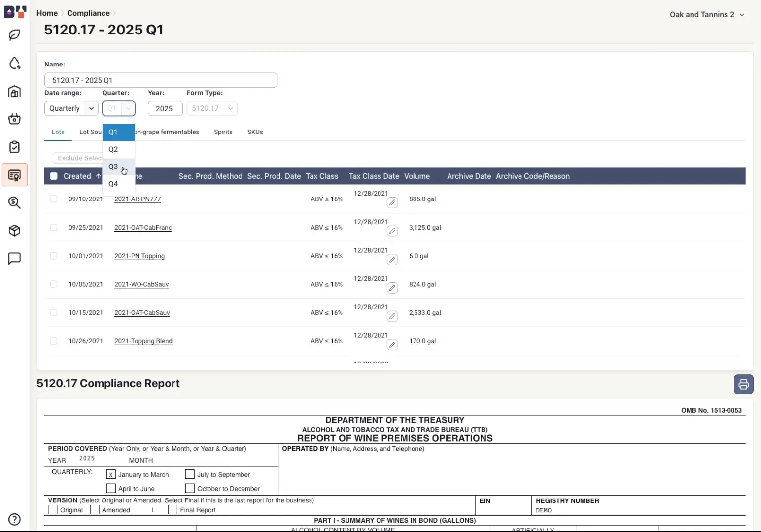This screenshot has height=532, width=761.
Task: Open the harvest basket sidebar icon
Action: pyautogui.click(x=15, y=119)
